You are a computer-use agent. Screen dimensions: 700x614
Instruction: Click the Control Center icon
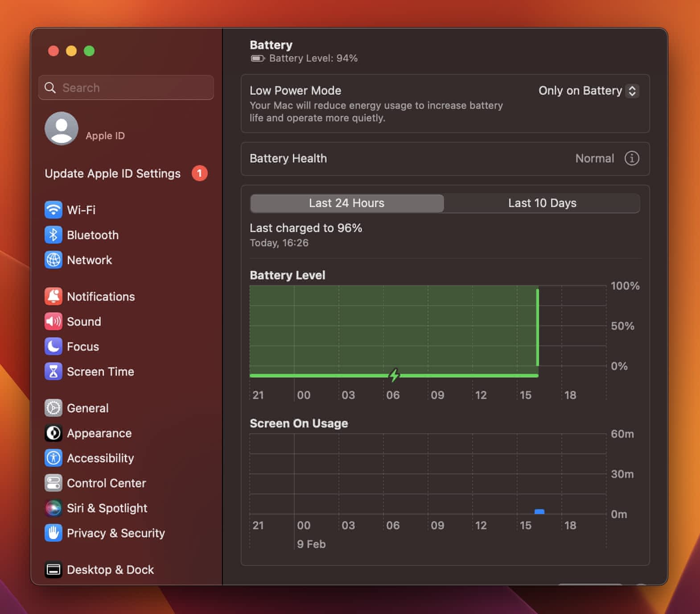tap(54, 483)
